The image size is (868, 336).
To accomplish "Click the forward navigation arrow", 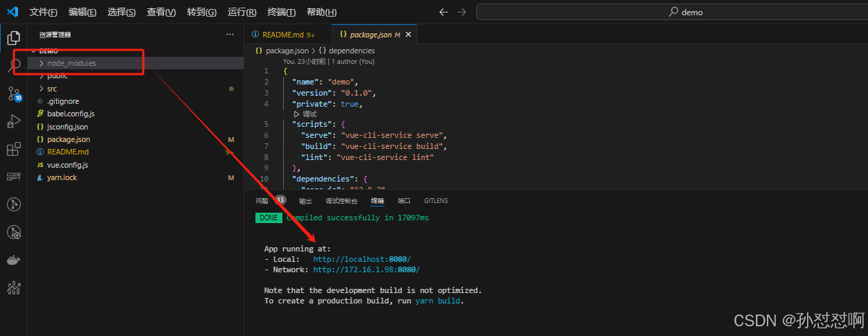I will [462, 12].
